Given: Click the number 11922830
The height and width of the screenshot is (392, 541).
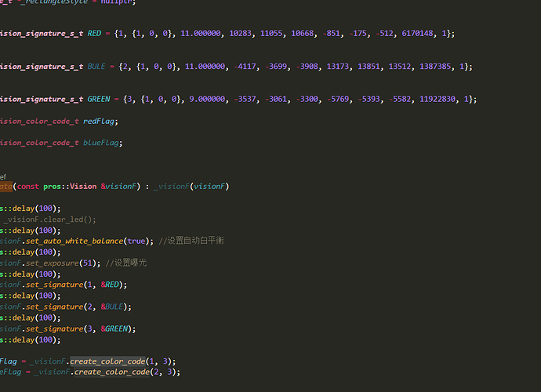Looking at the screenshot, I should pos(438,100).
